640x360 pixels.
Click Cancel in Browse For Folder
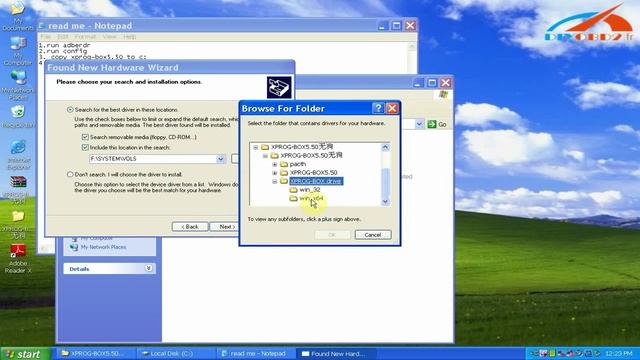[373, 235]
